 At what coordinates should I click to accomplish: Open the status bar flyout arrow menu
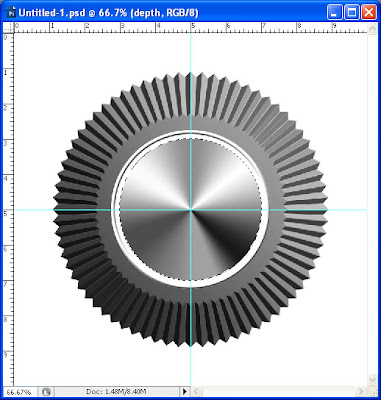point(185,391)
